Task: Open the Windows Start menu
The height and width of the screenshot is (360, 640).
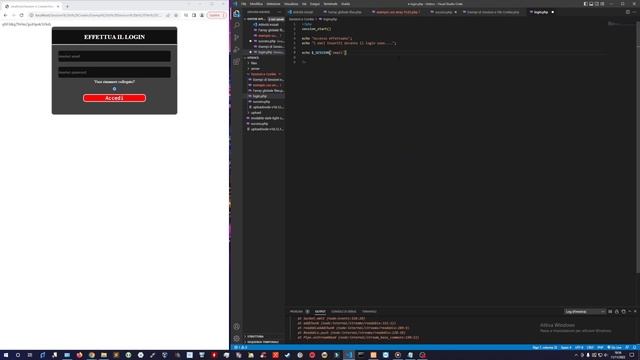Action: [x=6, y=355]
